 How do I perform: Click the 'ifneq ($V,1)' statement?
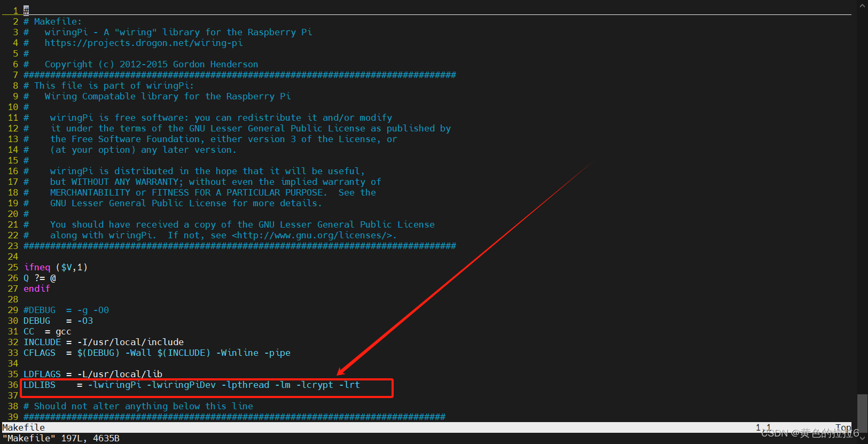(56, 267)
